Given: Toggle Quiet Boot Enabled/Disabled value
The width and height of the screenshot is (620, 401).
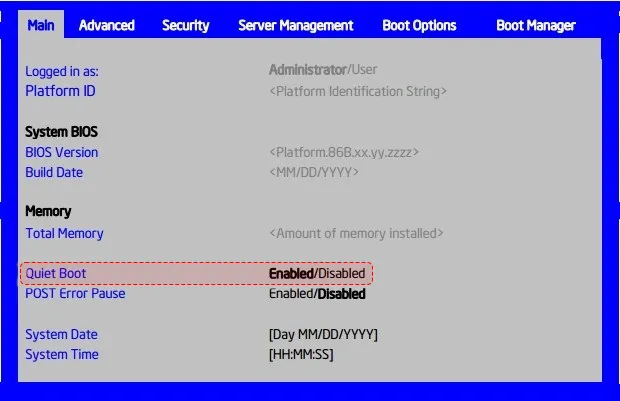Looking at the screenshot, I should 317,274.
